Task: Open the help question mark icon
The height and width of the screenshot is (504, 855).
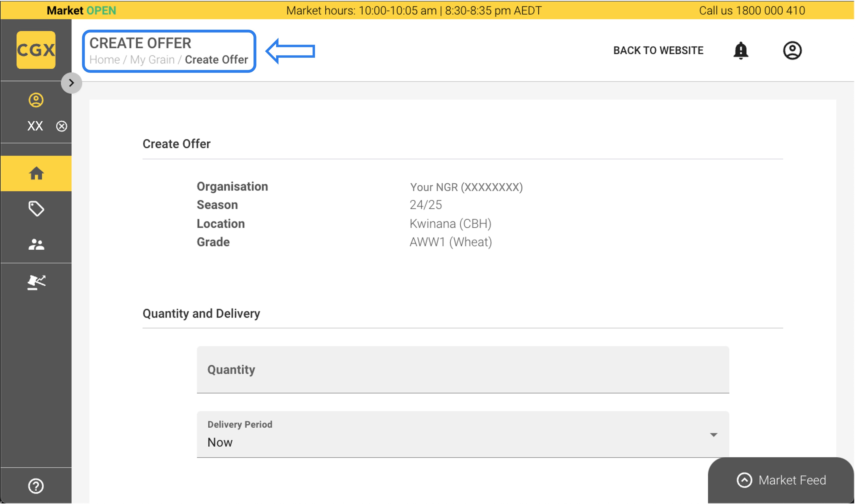Action: [36, 486]
